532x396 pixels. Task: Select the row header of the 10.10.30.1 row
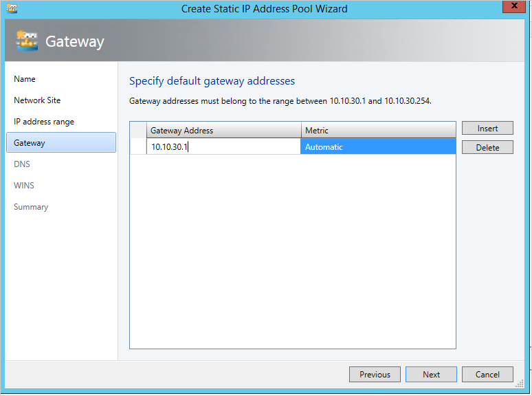pyautogui.click(x=138, y=146)
